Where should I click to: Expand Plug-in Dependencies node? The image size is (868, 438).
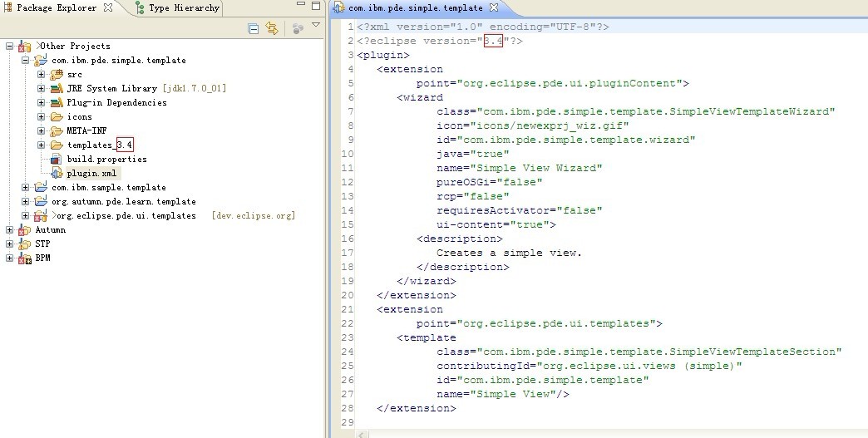point(41,102)
